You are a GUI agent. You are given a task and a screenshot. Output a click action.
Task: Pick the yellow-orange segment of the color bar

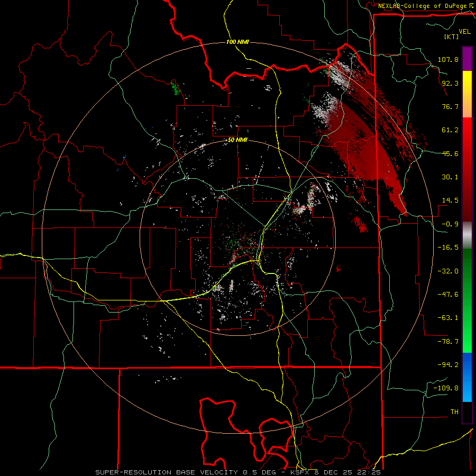point(467,94)
